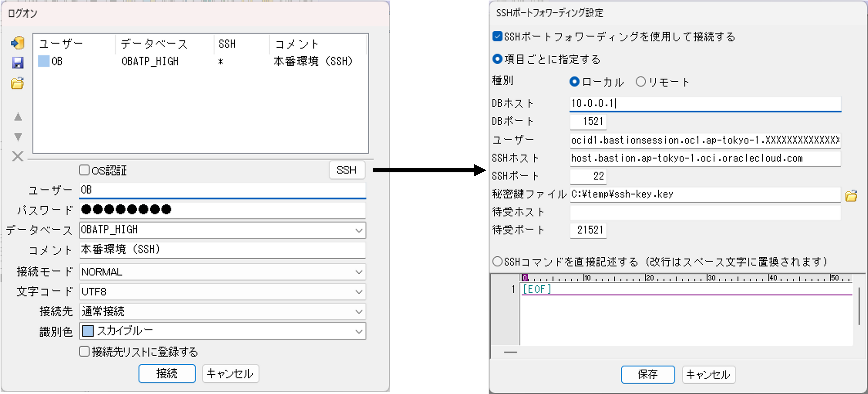Click the SSH settings button

pos(347,170)
